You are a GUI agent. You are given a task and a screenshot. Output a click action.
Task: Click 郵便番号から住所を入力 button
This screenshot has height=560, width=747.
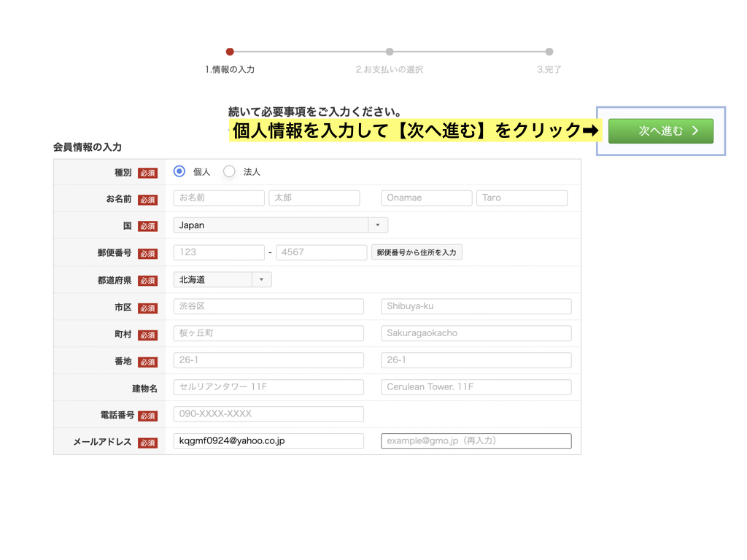pos(417,252)
